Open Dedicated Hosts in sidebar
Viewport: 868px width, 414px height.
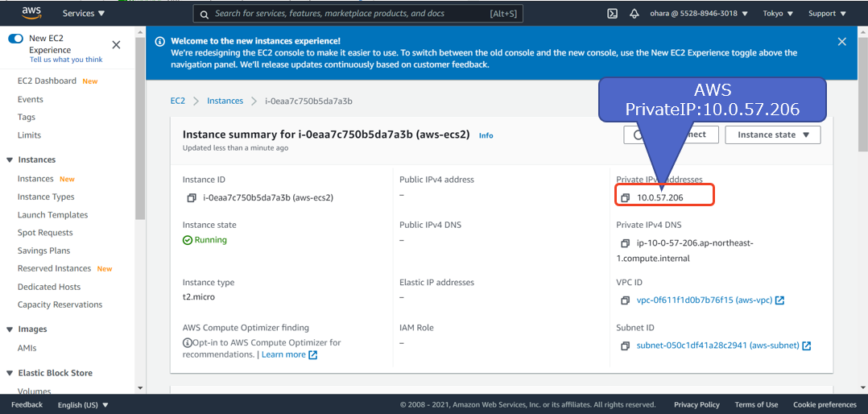[x=49, y=287]
